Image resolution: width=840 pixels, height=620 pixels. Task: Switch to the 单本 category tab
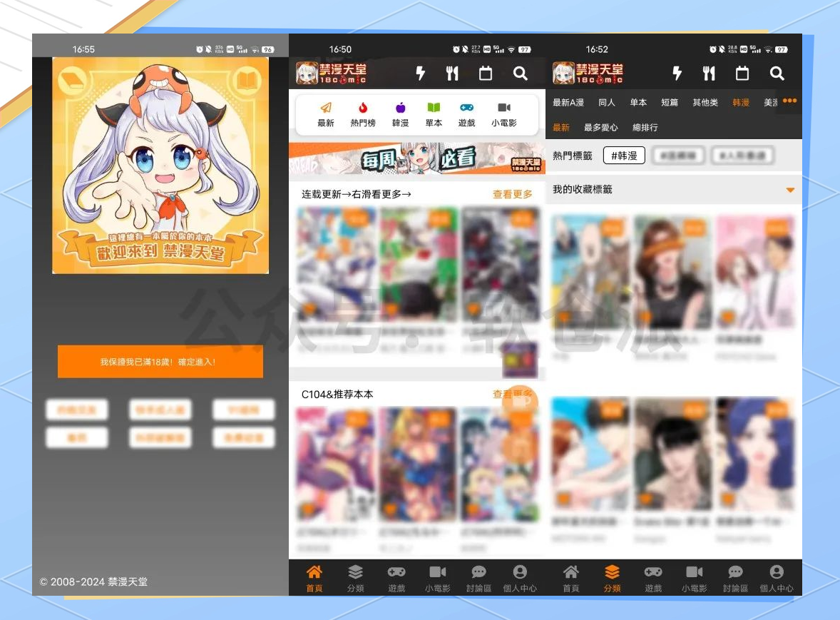click(x=638, y=102)
